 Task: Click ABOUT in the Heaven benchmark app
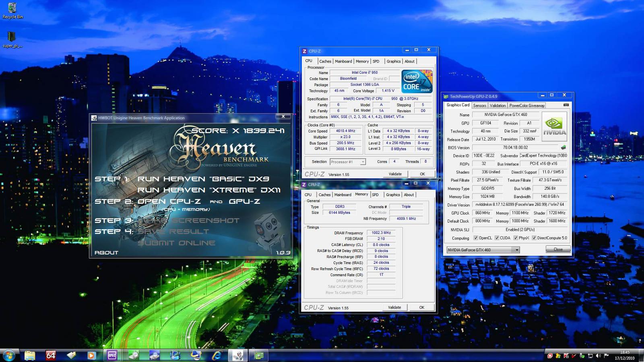106,252
